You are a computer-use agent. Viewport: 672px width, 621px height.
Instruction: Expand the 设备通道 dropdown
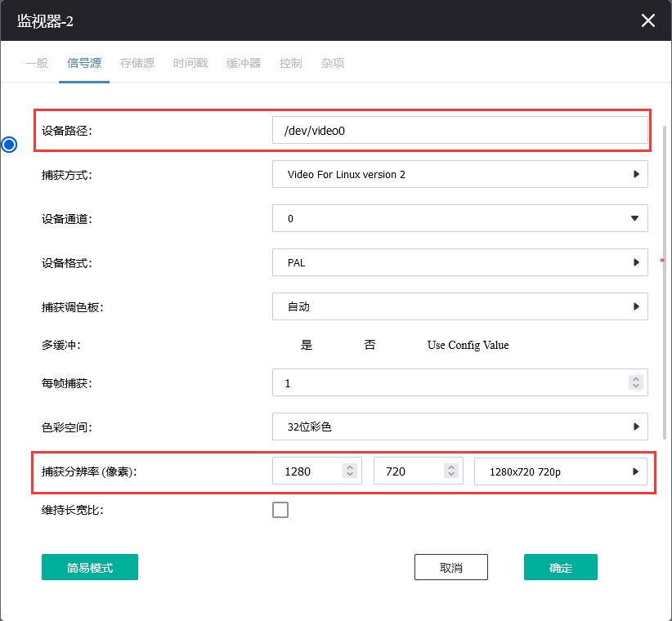459,218
